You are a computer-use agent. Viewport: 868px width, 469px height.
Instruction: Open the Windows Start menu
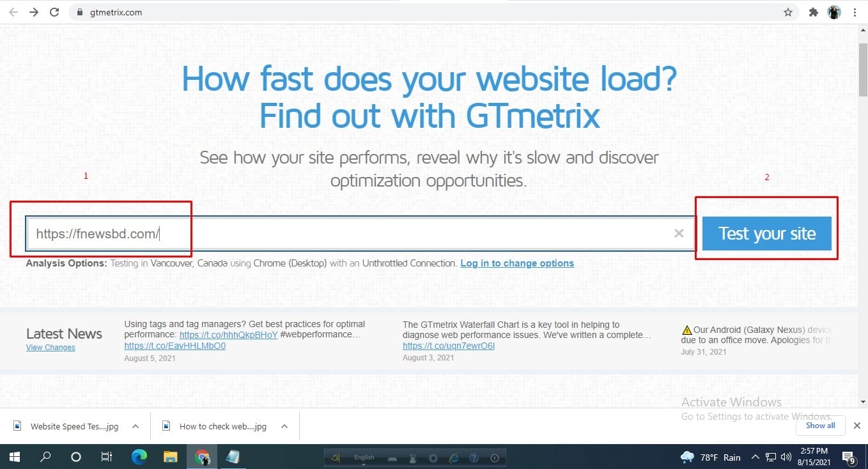14,457
